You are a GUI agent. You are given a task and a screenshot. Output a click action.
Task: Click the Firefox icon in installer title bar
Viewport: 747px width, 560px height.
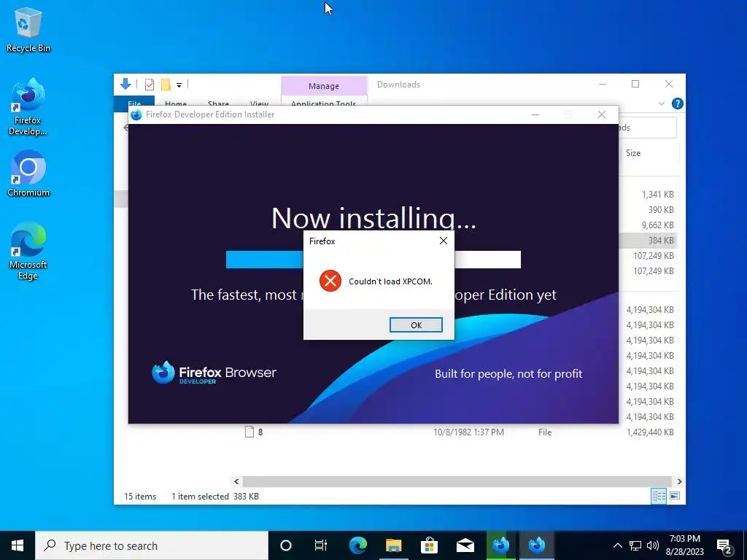136,114
